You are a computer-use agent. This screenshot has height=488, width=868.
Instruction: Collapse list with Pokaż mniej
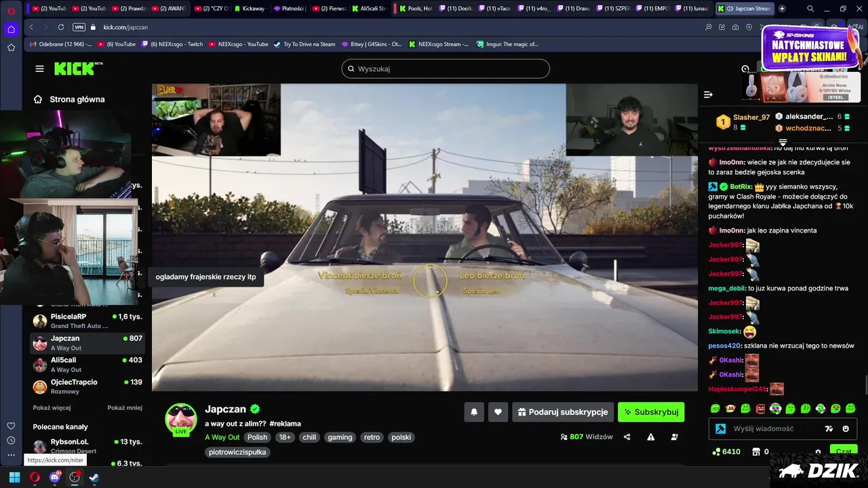point(125,408)
